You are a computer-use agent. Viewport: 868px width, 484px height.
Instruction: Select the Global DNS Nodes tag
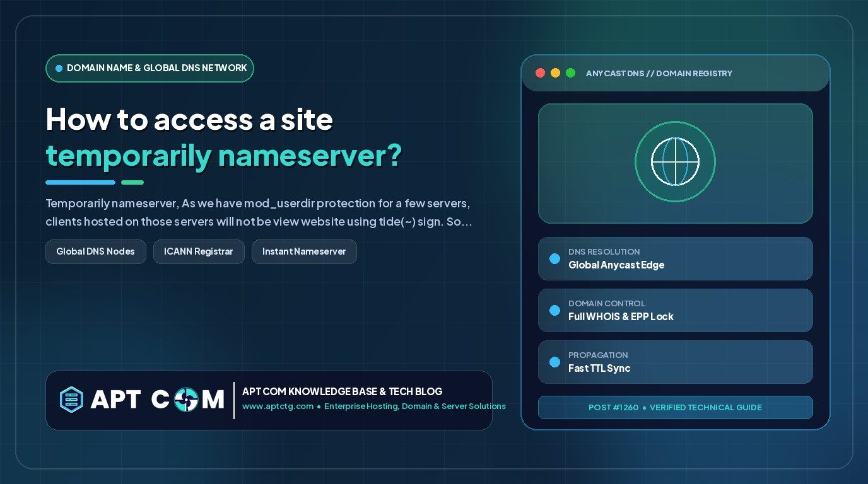click(96, 251)
